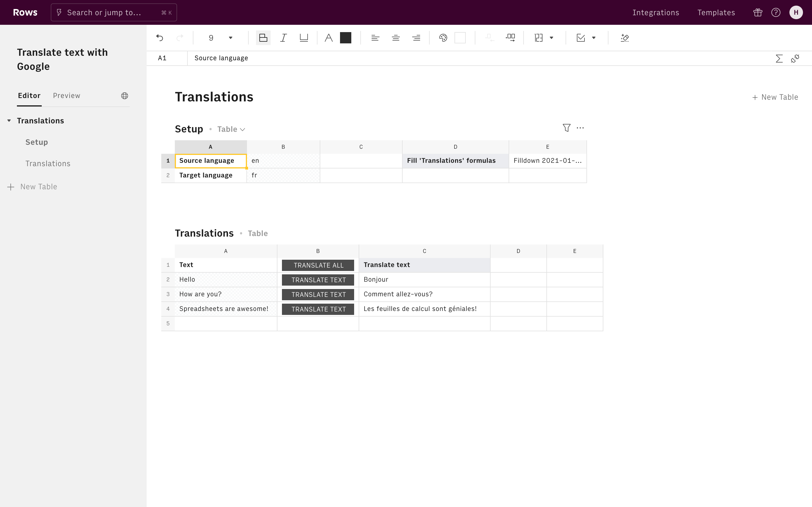Switch to the Preview tab
The width and height of the screenshot is (812, 507).
pos(67,96)
